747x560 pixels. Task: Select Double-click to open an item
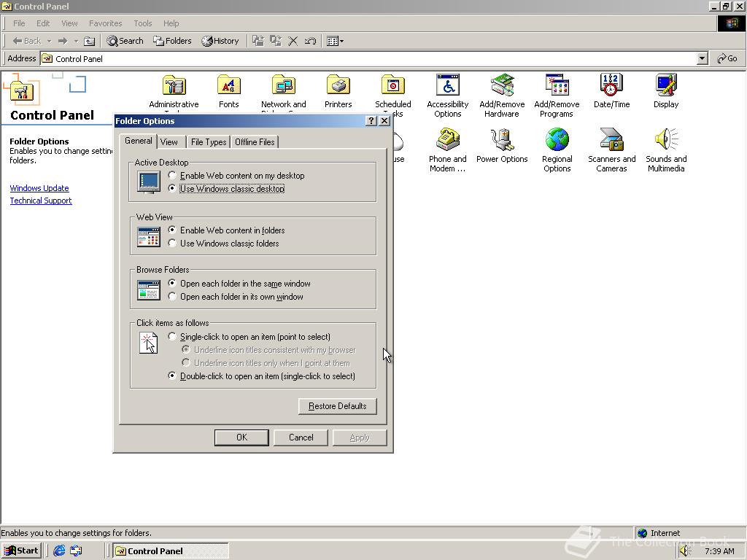pos(262,376)
